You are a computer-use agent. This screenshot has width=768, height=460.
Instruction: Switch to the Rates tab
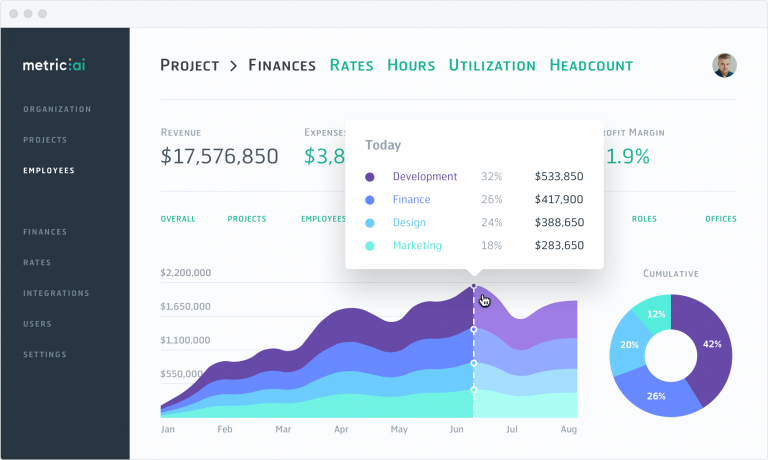[351, 66]
